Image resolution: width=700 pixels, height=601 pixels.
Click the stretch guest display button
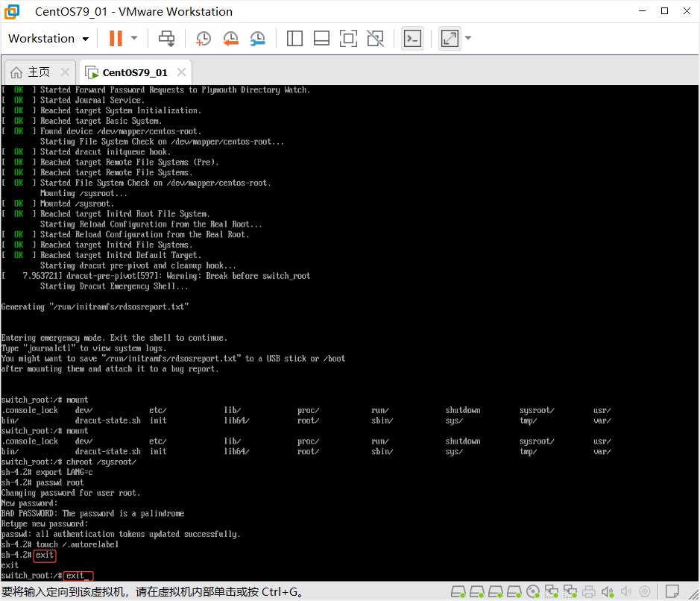(450, 38)
